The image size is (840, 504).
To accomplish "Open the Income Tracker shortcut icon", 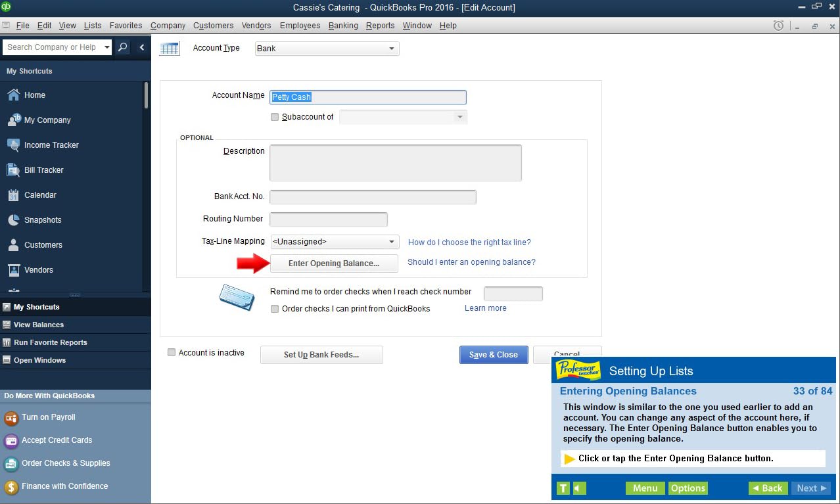I will [x=13, y=145].
